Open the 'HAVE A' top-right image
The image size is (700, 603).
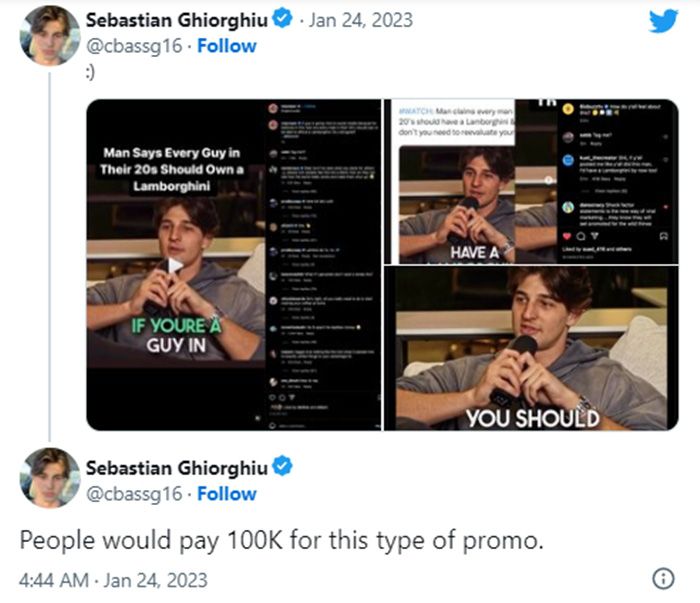click(x=531, y=182)
